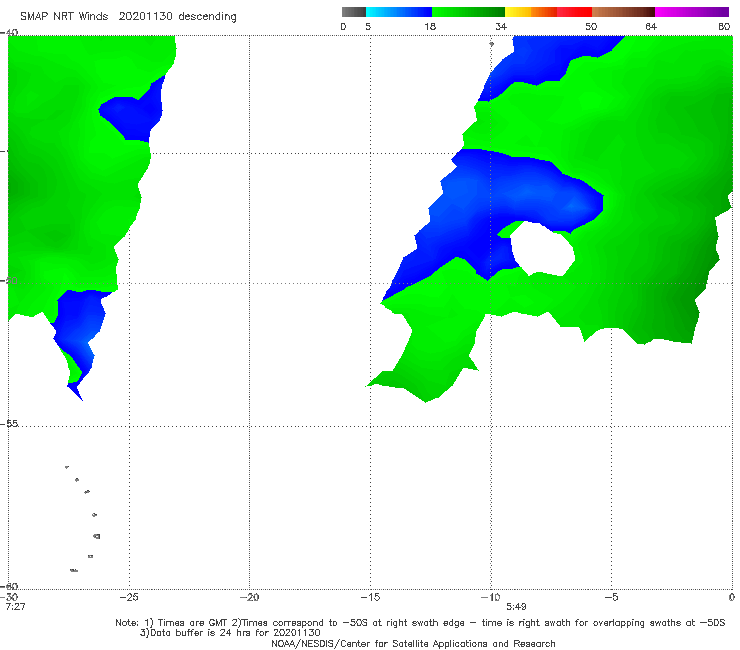Click the color bar label '64'
The width and height of the screenshot is (740, 650).
pos(651,26)
